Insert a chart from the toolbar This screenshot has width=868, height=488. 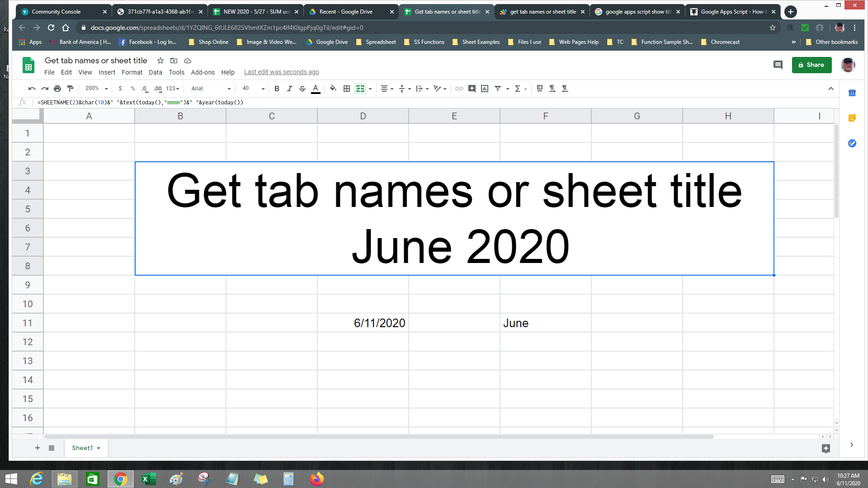(484, 89)
